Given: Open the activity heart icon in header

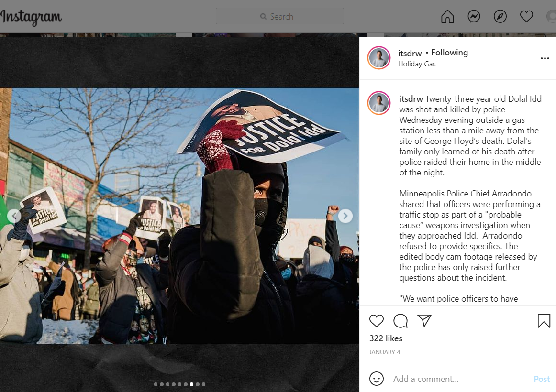Looking at the screenshot, I should [526, 16].
